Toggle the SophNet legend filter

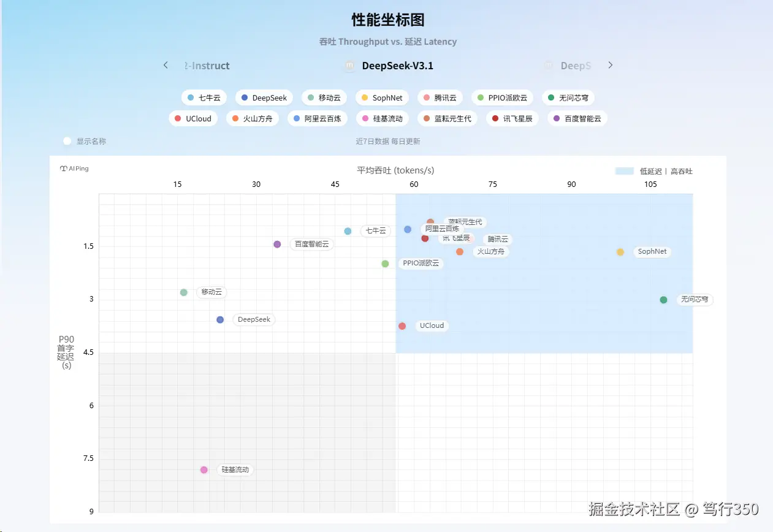382,97
